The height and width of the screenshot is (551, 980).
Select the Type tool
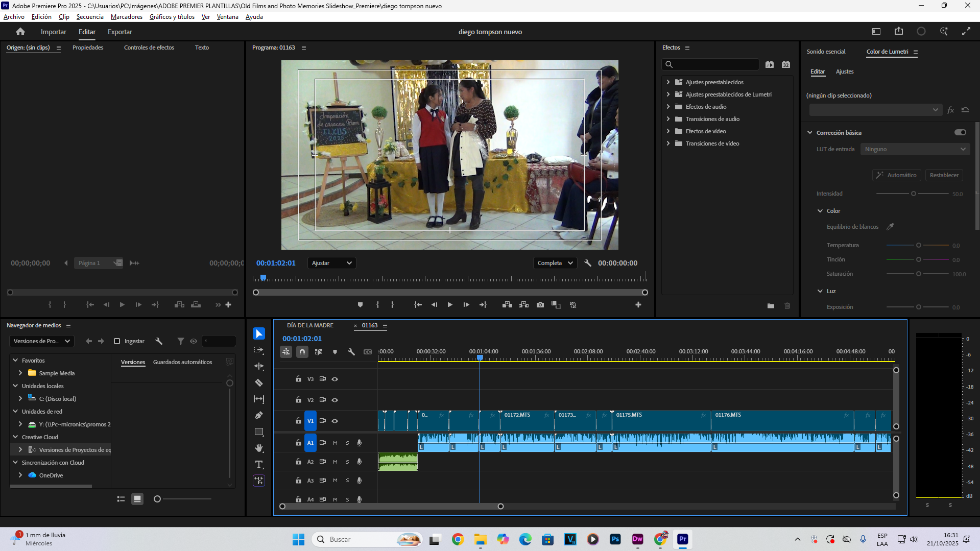pos(259,464)
